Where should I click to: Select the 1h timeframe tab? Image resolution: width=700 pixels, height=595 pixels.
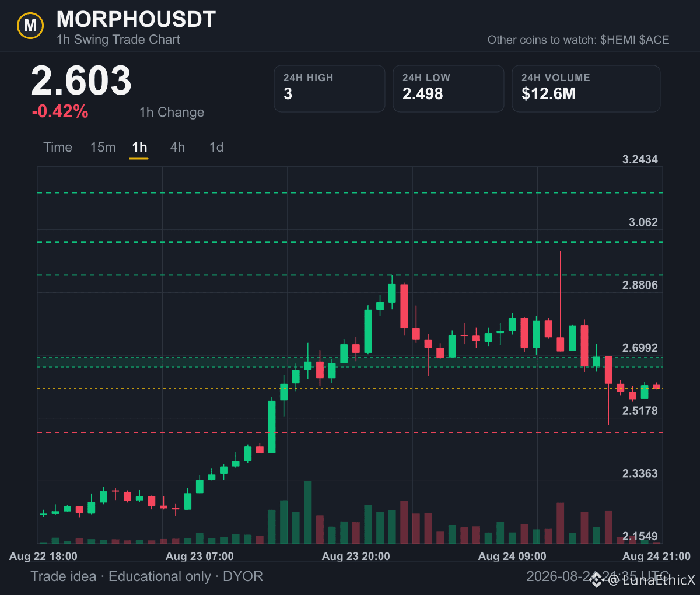pyautogui.click(x=139, y=147)
